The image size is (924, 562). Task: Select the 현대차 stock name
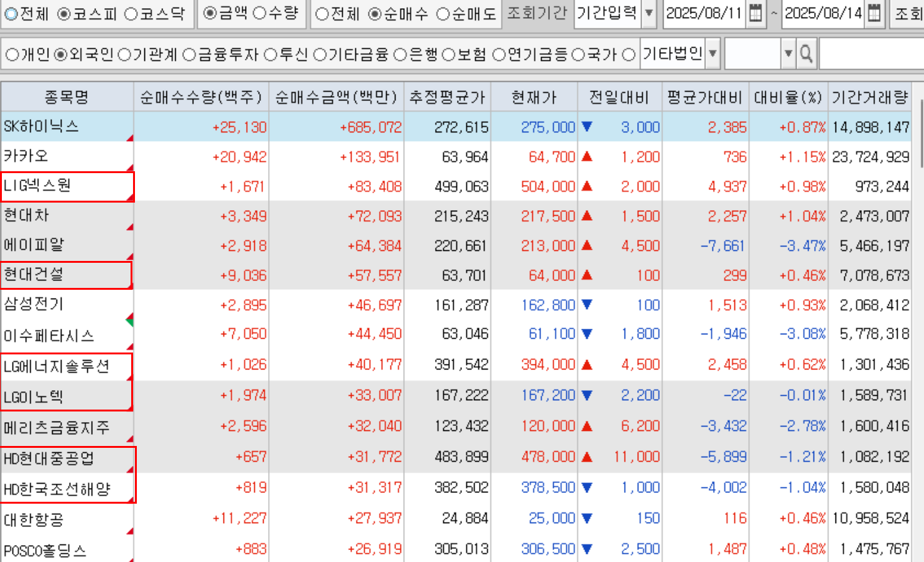click(26, 216)
